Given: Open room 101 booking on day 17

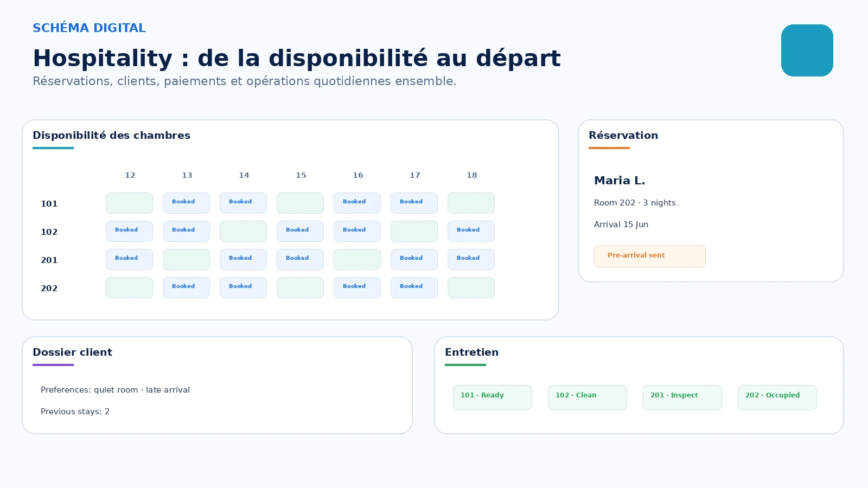Looking at the screenshot, I should coord(414,203).
